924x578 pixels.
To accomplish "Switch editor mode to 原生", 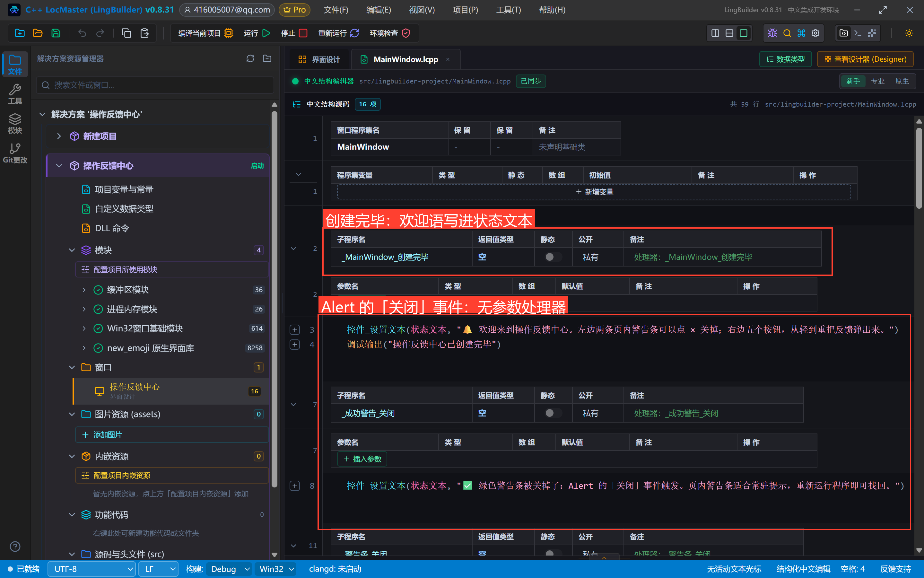I will coord(902,81).
